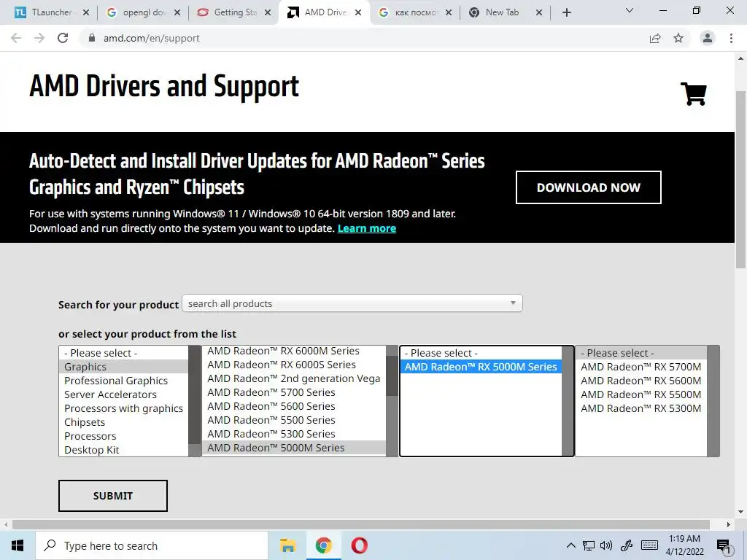Click the page horizontal scrollbar
Viewport: 747px width, 560px height.
click(x=361, y=524)
